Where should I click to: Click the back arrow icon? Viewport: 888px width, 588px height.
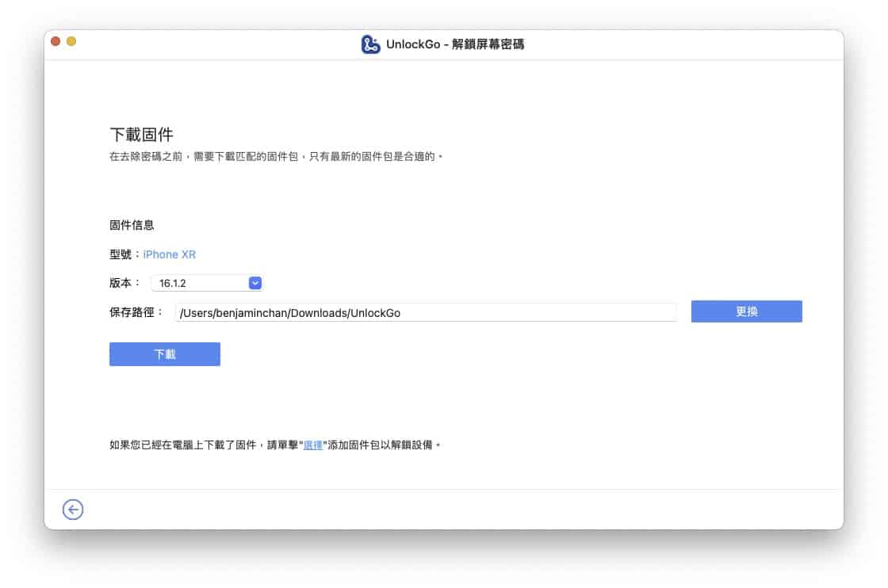pos(72,510)
